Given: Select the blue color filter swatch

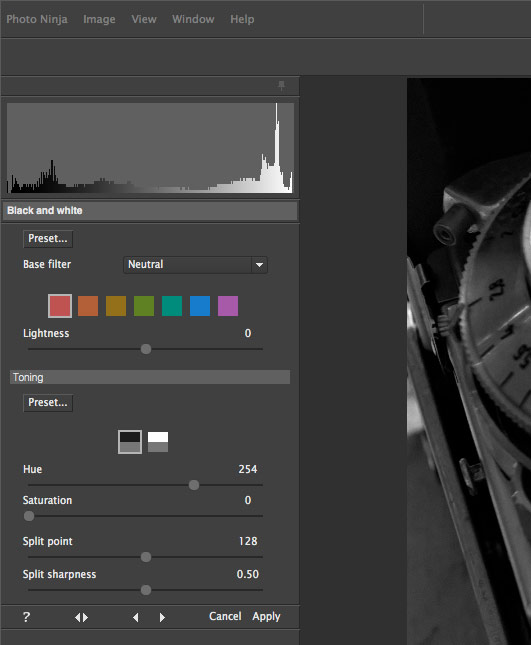Looking at the screenshot, I should (200, 306).
